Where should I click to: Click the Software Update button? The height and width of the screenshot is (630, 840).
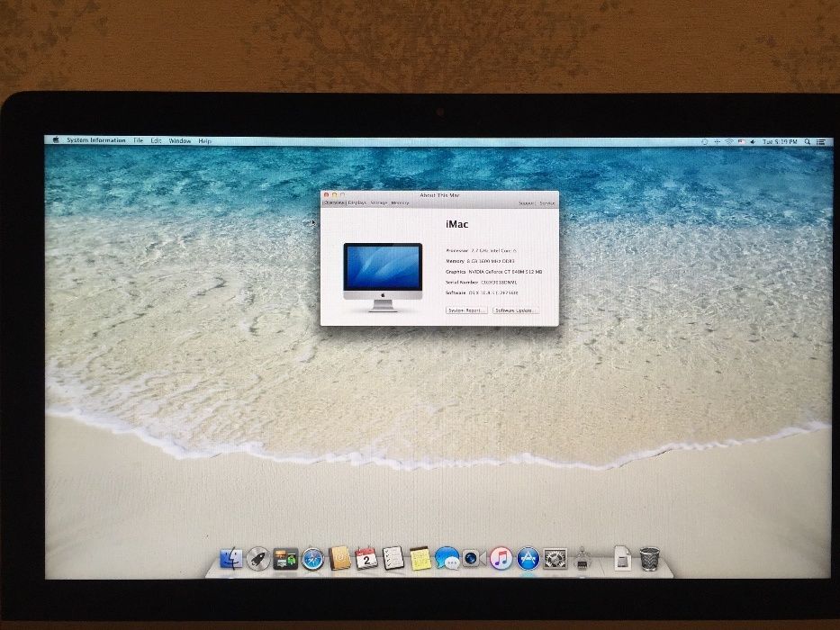click(x=514, y=310)
